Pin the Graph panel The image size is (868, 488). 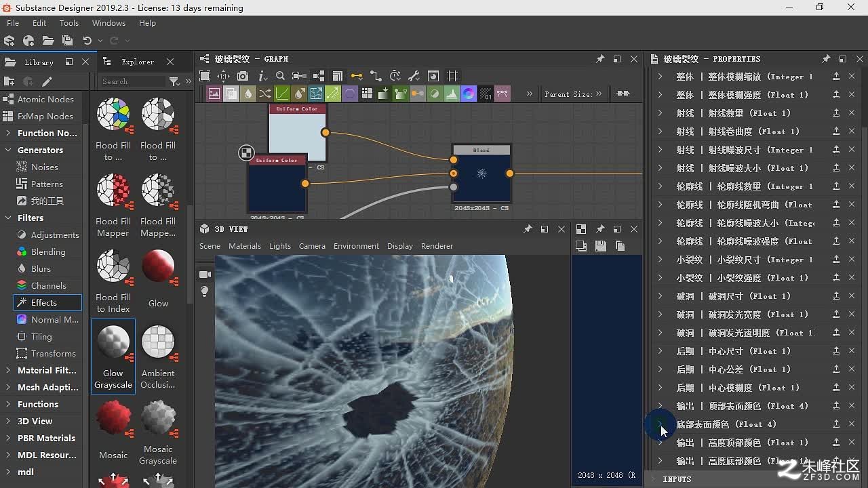click(x=600, y=59)
